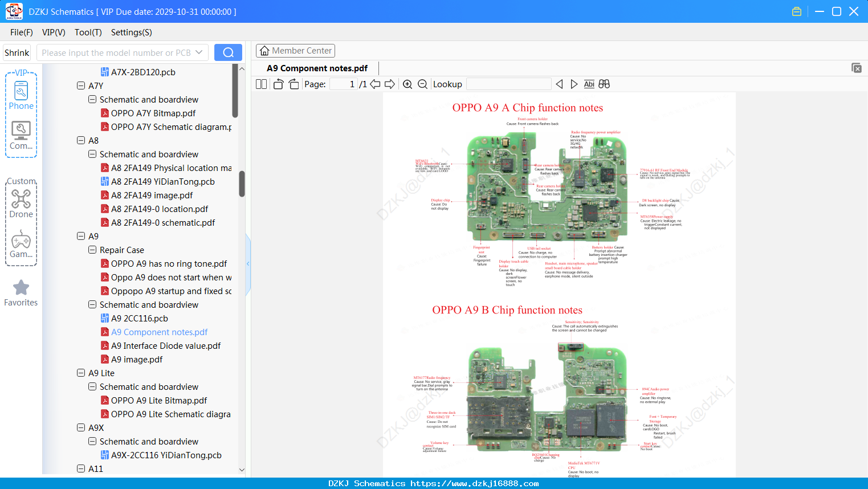Viewport: 868px width, 489px height.
Task: Click the Page number field
Action: coord(344,84)
